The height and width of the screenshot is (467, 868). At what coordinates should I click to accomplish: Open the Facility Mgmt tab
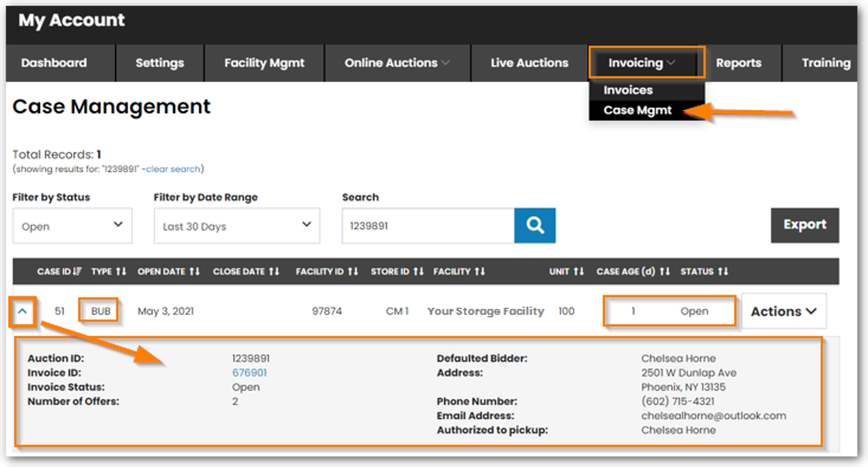pos(264,63)
